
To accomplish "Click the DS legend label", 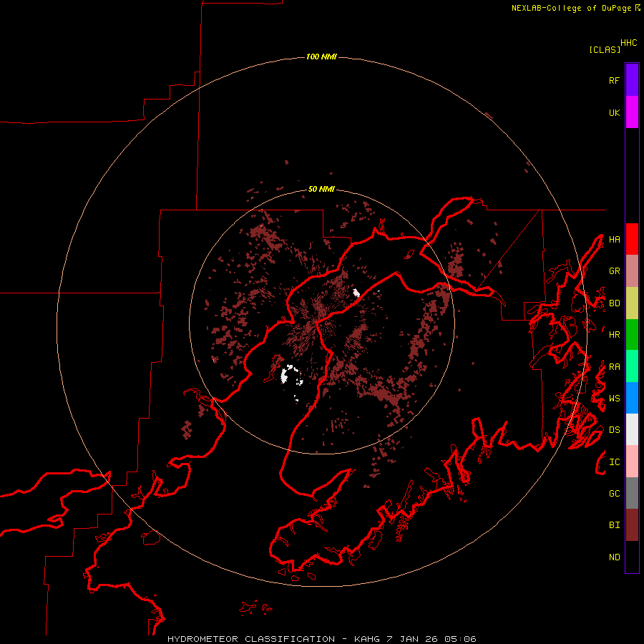I will pos(614,430).
